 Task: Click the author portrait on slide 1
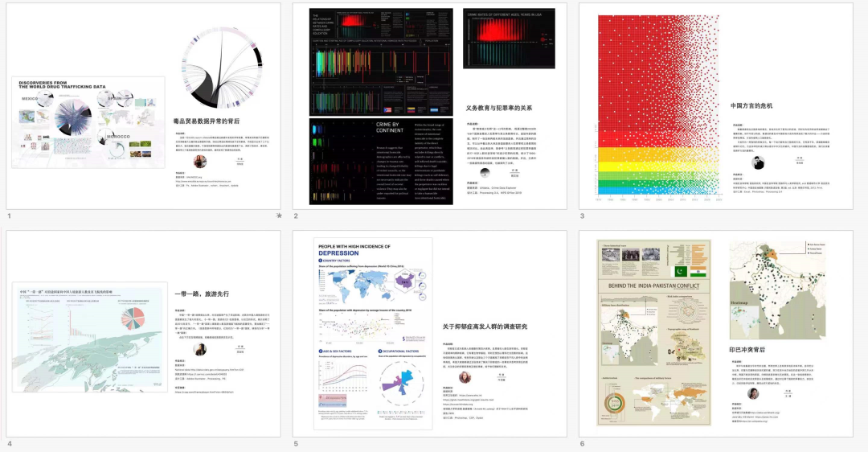click(200, 161)
